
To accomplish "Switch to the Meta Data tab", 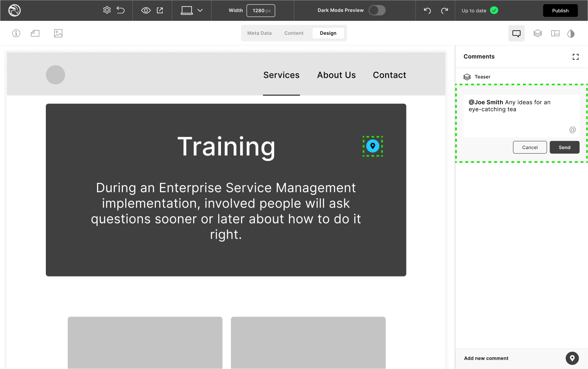I will (x=259, y=33).
